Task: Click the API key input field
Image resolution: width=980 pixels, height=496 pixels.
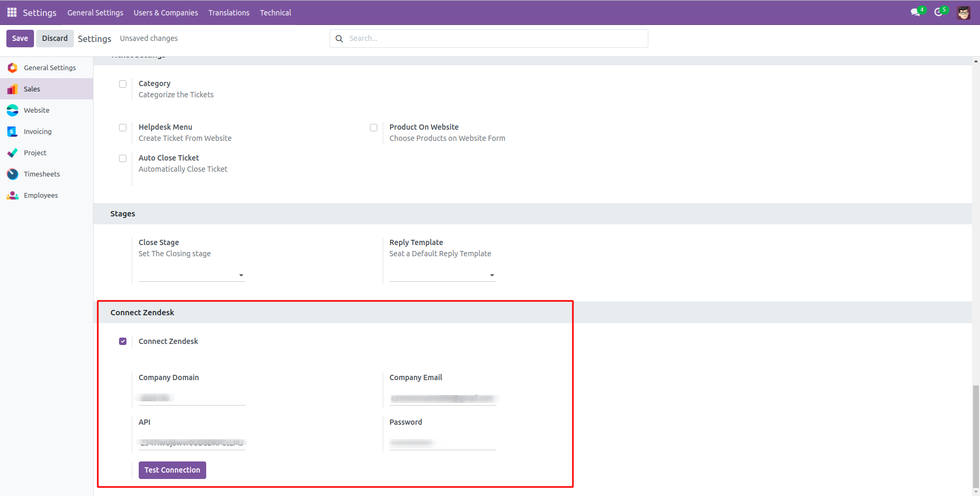Action: 192,443
